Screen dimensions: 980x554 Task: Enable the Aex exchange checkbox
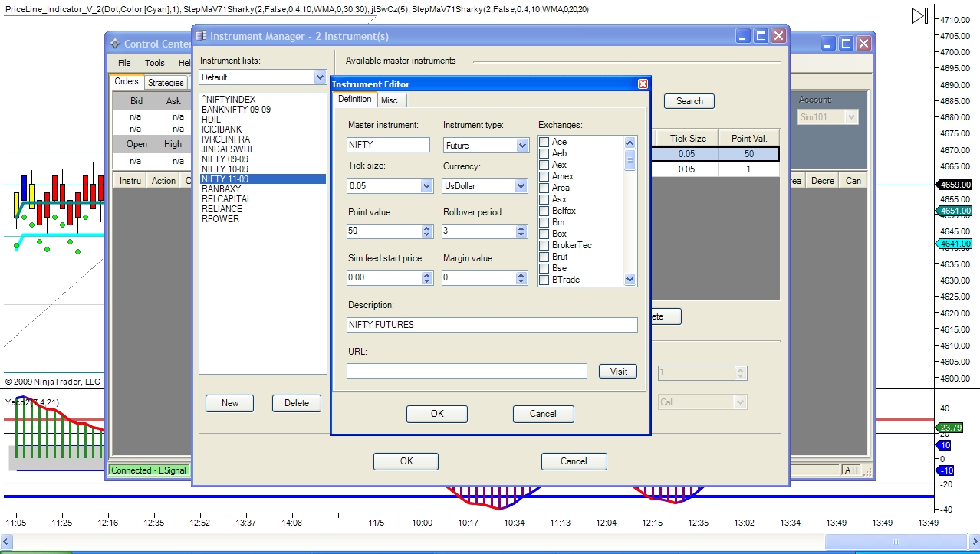[544, 165]
